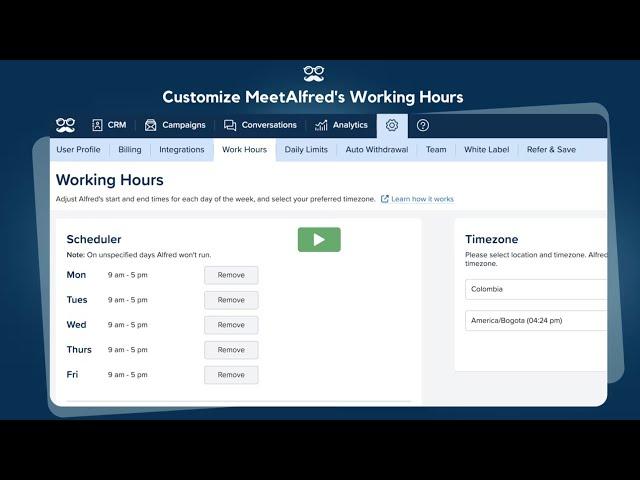Remove the Tues working hours
The width and height of the screenshot is (640, 480).
tap(231, 300)
